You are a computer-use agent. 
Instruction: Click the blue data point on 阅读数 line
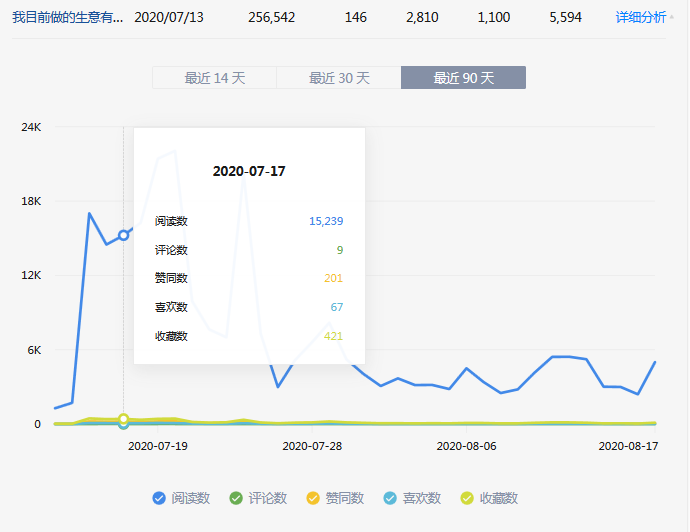pyautogui.click(x=123, y=236)
